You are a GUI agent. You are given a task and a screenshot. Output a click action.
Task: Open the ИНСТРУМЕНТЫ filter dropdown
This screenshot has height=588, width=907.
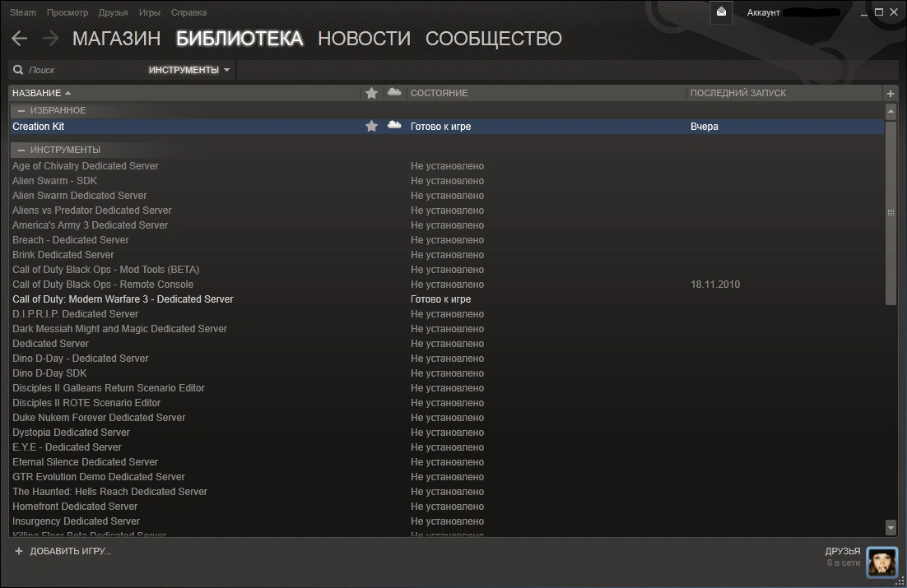pyautogui.click(x=189, y=70)
